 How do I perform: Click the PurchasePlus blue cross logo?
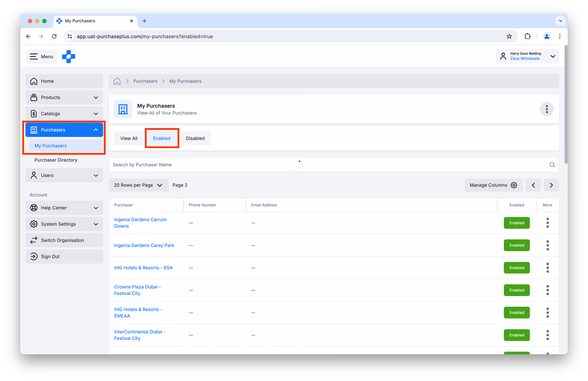69,56
